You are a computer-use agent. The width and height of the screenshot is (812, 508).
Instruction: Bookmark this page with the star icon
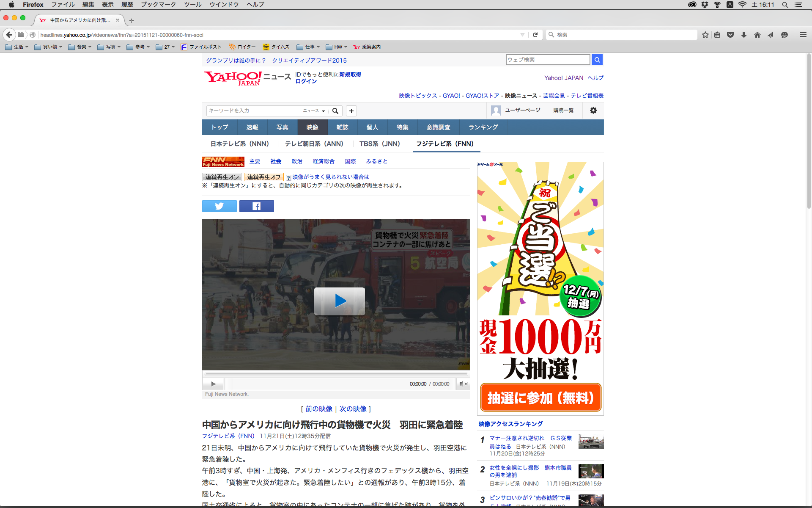[705, 35]
